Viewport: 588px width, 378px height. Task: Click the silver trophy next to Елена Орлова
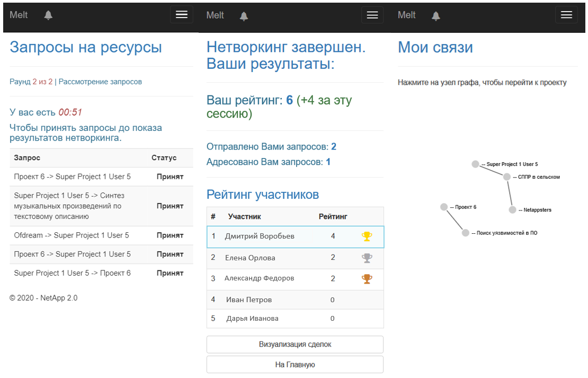(x=367, y=258)
